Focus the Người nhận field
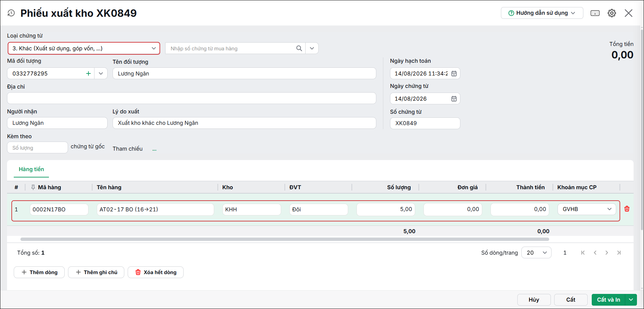This screenshot has width=644, height=309. [x=57, y=123]
